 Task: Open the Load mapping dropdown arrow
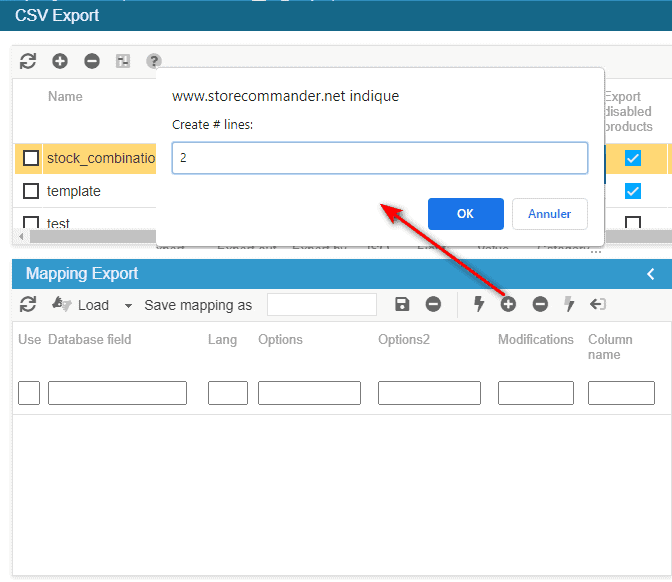point(128,306)
